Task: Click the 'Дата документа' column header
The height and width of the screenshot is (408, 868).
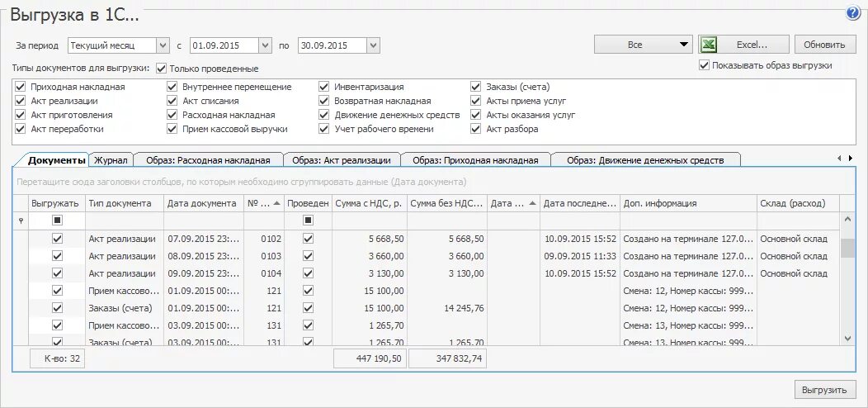Action: pos(204,203)
